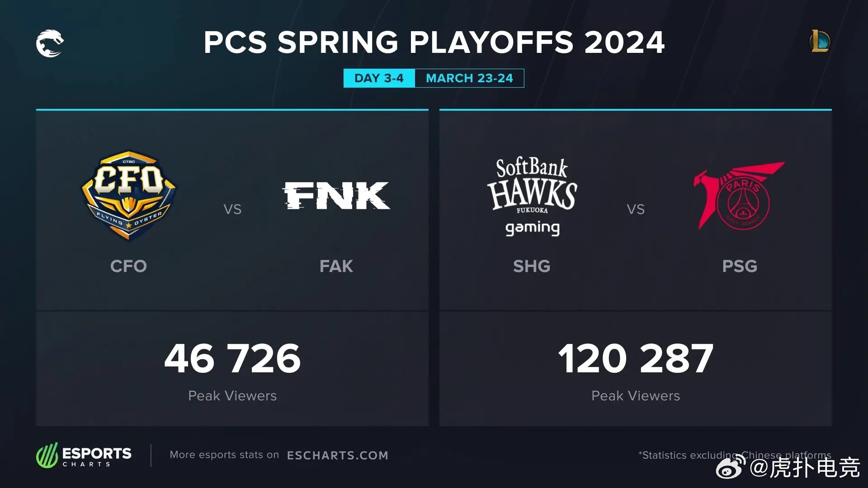Click the red PSG Paris team logo
Viewport: 868px width, 488px height.
click(739, 196)
